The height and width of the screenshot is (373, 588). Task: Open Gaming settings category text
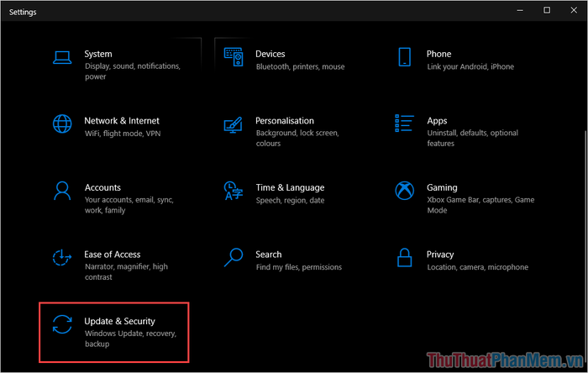442,187
